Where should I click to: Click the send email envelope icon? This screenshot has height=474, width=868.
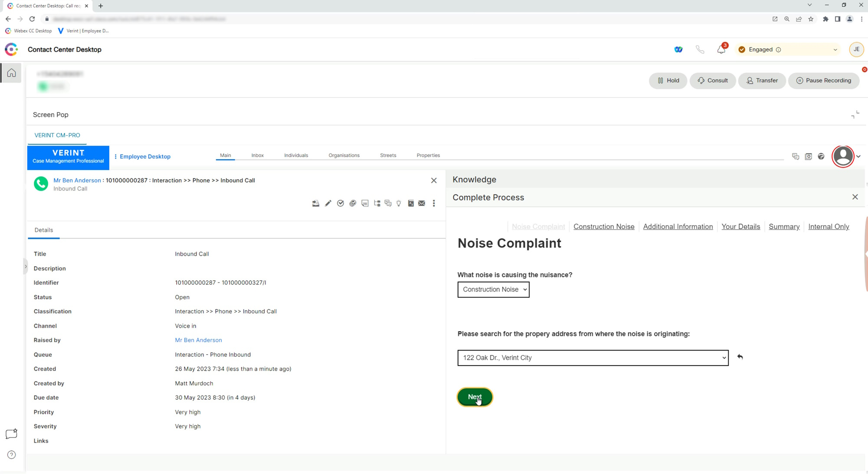pyautogui.click(x=421, y=203)
